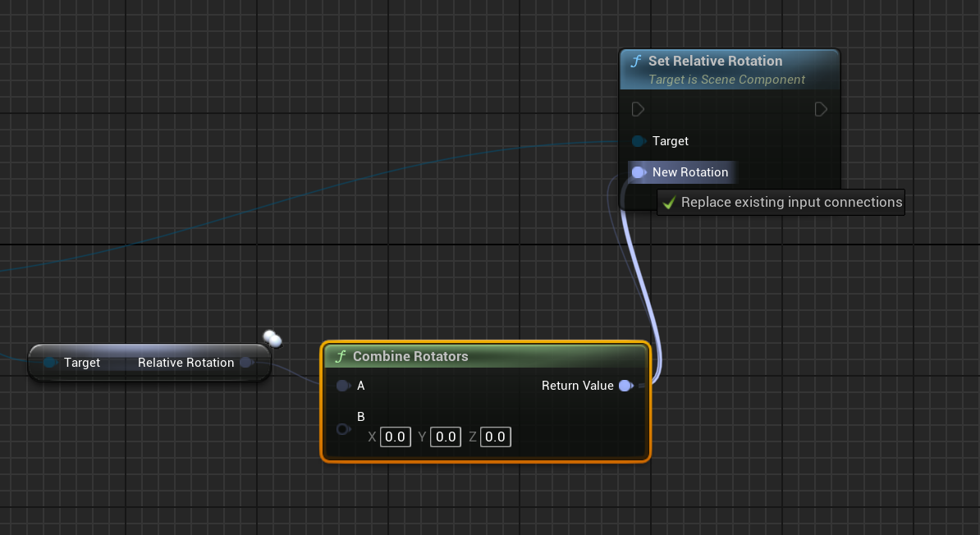Click the X value field on Combine Rotators

tap(395, 437)
